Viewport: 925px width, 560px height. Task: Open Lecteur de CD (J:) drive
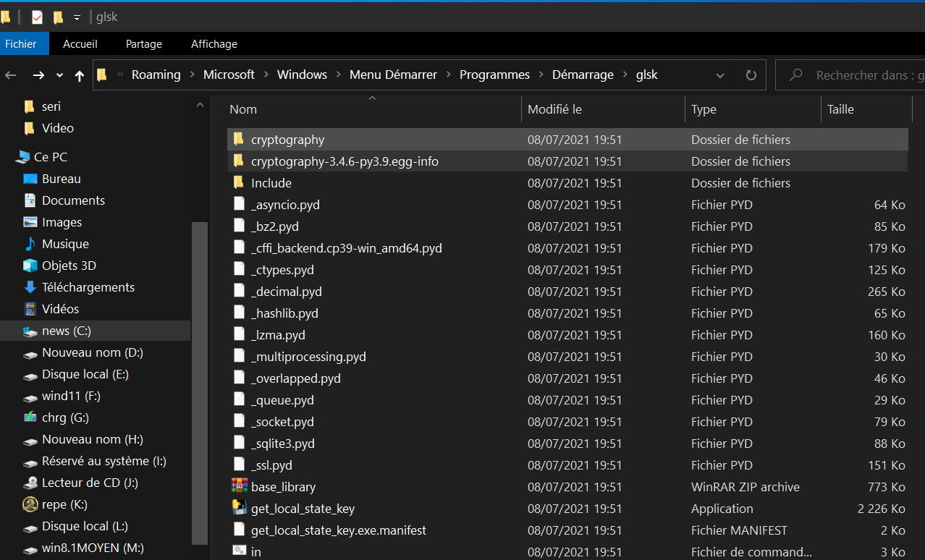tap(90, 483)
